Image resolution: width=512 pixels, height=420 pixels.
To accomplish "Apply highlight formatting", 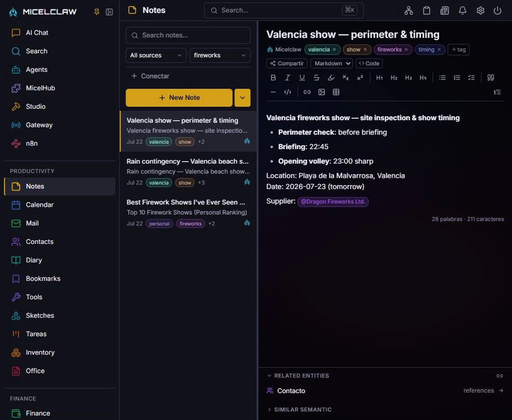I will point(331,78).
